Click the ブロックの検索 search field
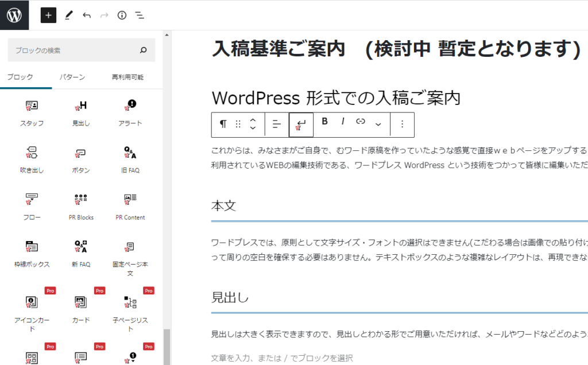The height and width of the screenshot is (365, 588). pyautogui.click(x=75, y=51)
